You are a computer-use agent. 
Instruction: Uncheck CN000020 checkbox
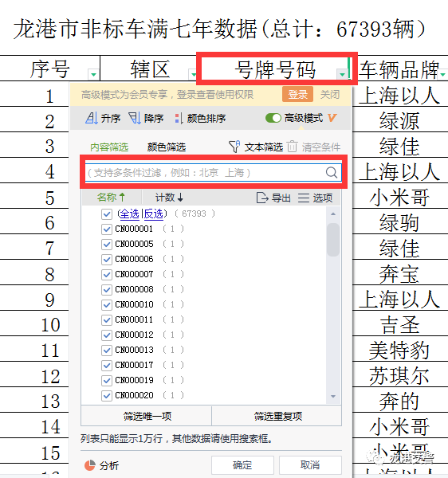(x=107, y=395)
